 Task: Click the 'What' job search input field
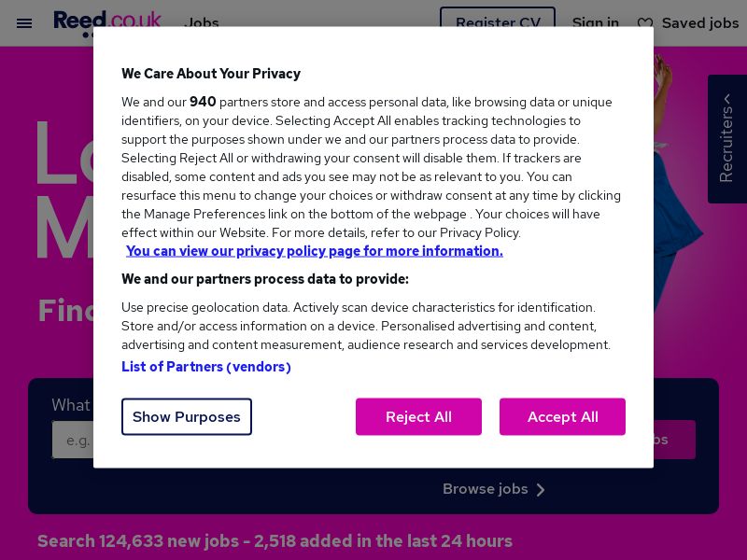click(73, 440)
